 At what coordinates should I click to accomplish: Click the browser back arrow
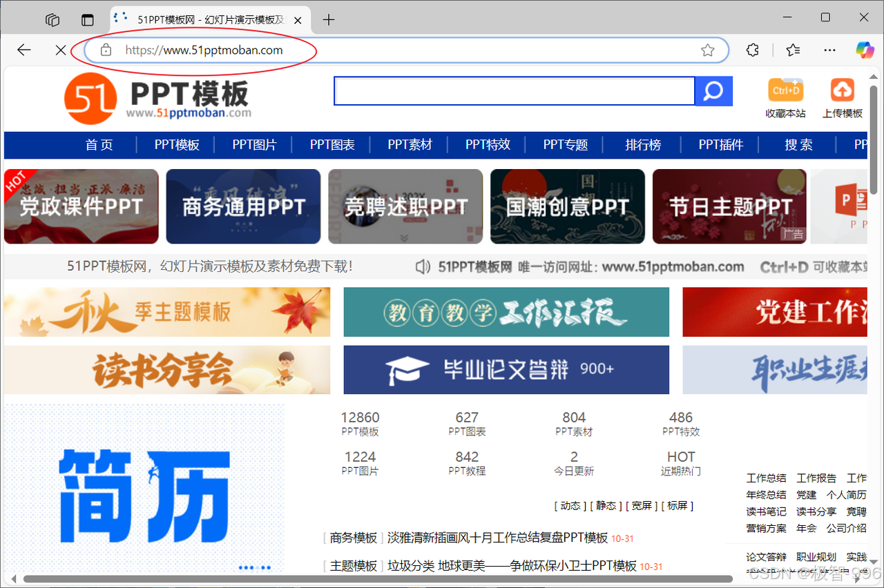(x=24, y=50)
